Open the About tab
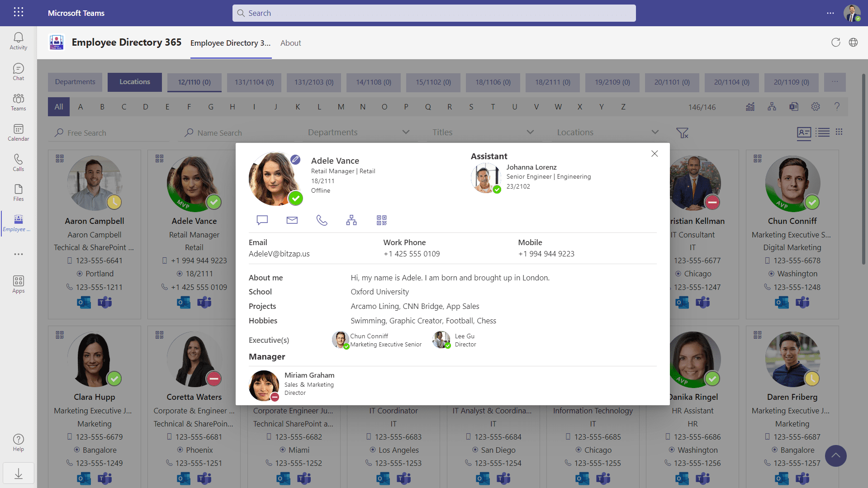Viewport: 868px width, 488px height. pos(290,43)
